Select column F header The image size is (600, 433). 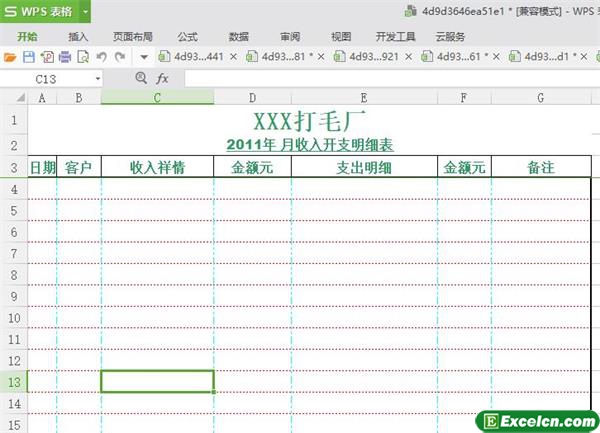[x=464, y=98]
